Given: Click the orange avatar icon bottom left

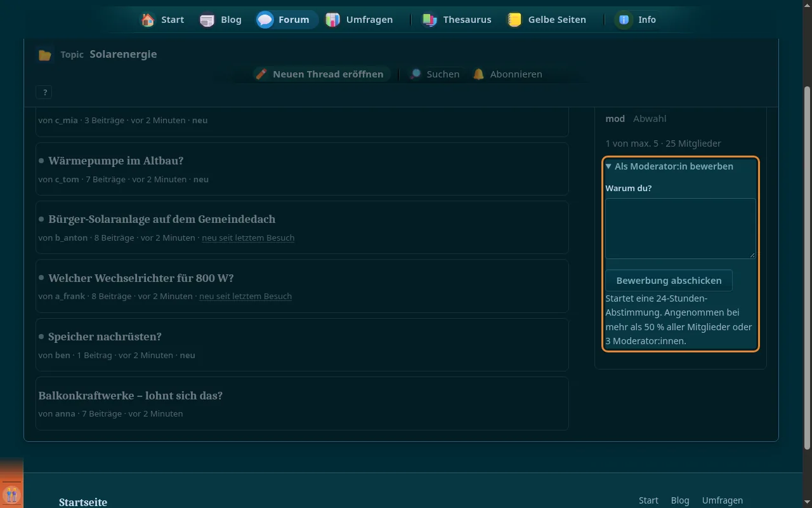Looking at the screenshot, I should pos(11,494).
